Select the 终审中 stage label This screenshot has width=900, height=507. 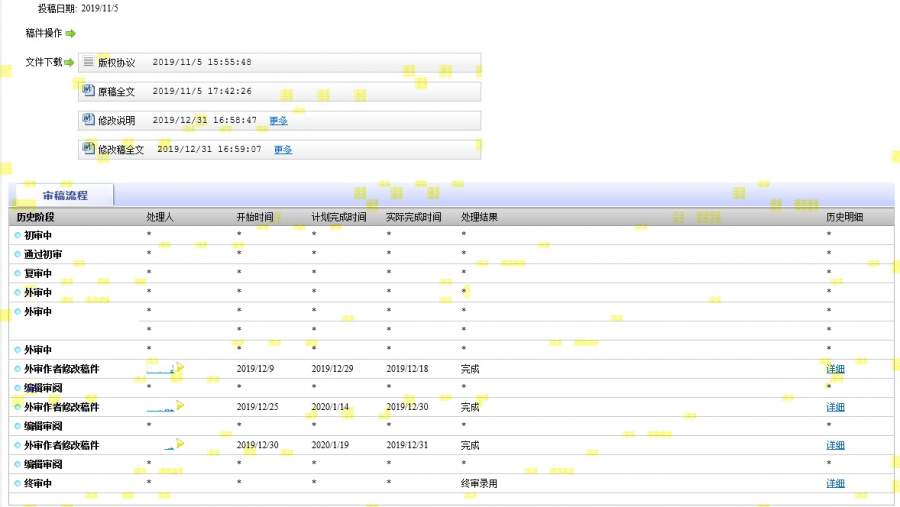[x=38, y=483]
